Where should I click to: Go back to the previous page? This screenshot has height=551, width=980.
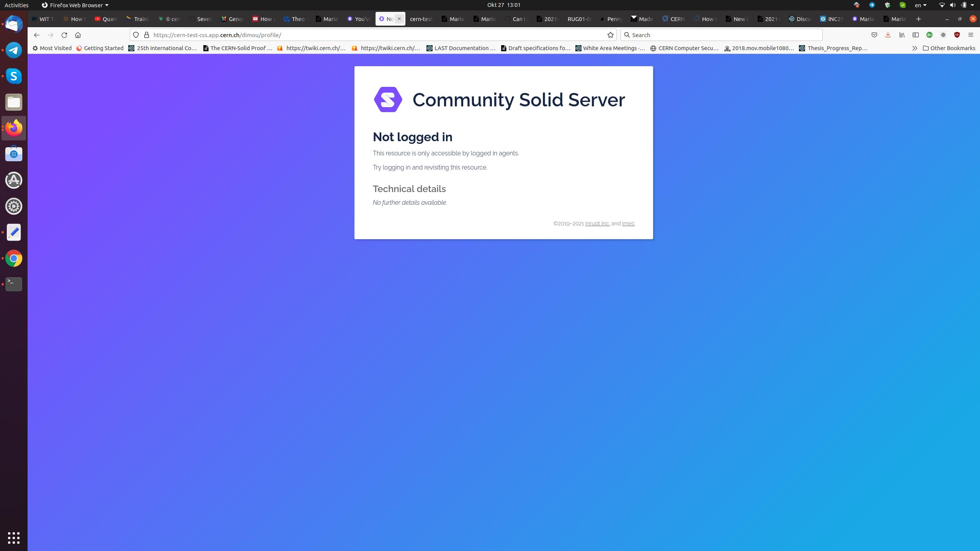36,35
